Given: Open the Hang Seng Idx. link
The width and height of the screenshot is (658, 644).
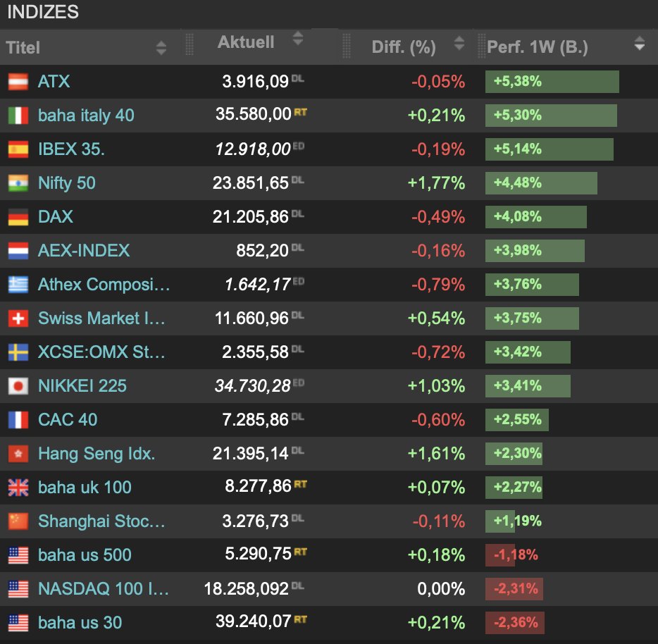Looking at the screenshot, I should 97,454.
